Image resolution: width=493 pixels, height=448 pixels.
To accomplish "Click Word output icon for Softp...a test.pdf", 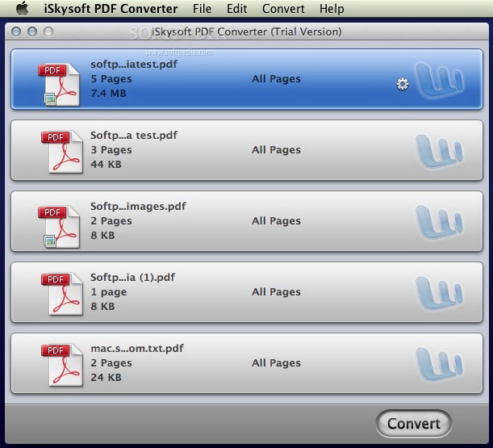I will pyautogui.click(x=439, y=152).
